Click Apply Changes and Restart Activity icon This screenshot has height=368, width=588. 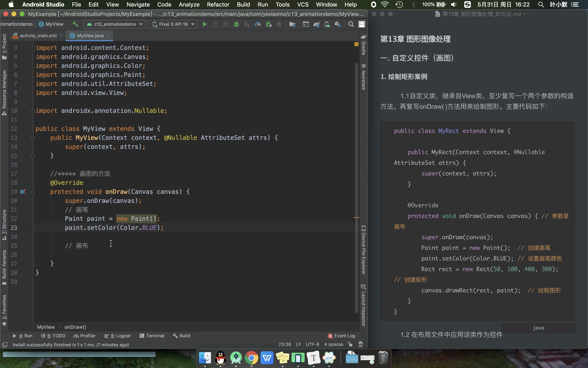(215, 24)
